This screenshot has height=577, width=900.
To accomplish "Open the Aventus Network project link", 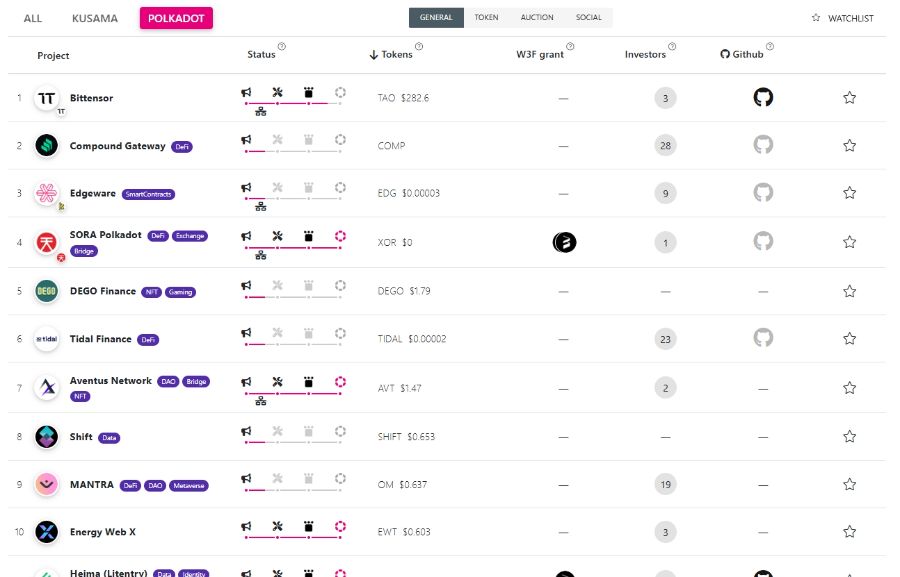I will tap(111, 381).
